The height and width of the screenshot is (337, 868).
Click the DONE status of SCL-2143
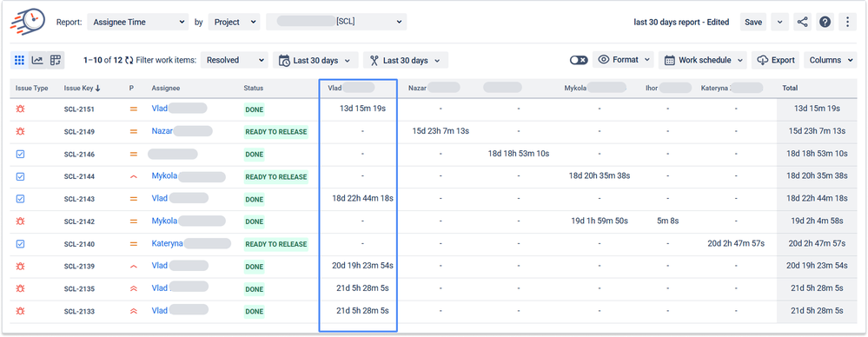coord(254,199)
